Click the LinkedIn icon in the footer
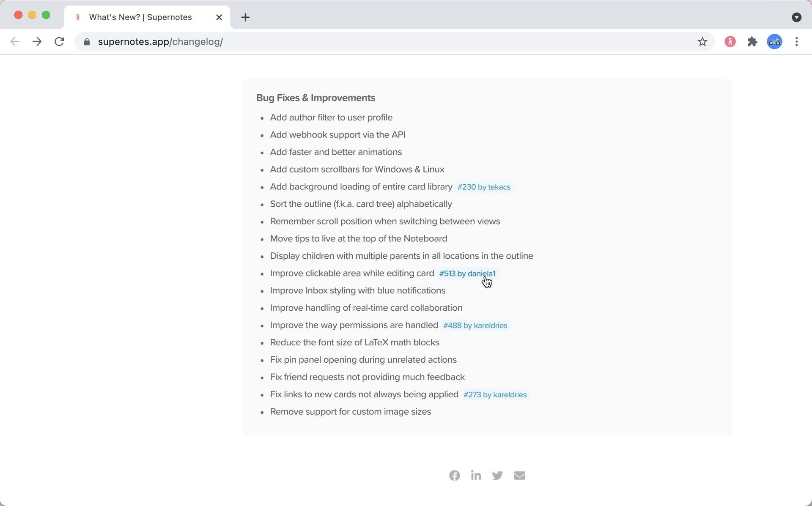Image resolution: width=812 pixels, height=506 pixels. click(x=476, y=475)
